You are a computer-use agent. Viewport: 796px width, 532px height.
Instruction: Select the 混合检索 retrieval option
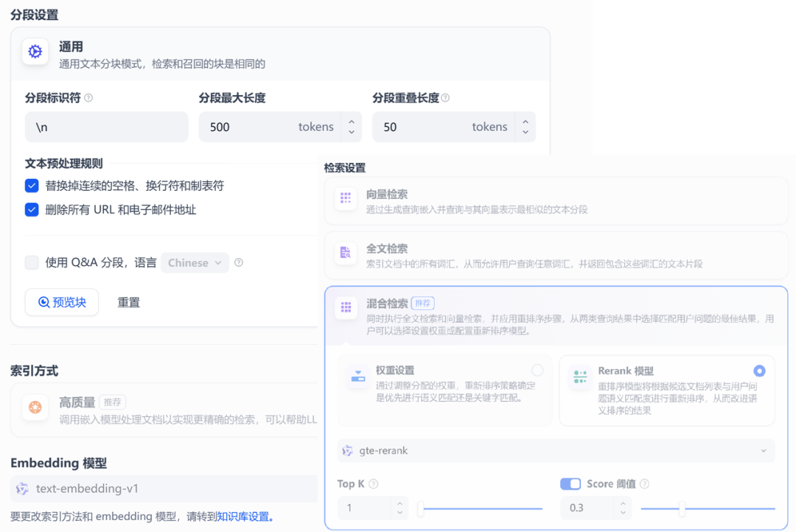[556, 316]
